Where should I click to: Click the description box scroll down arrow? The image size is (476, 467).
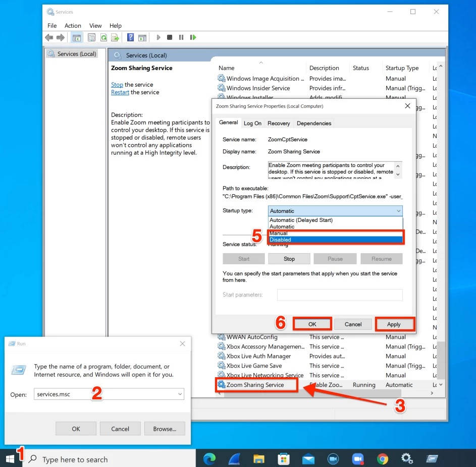point(398,174)
